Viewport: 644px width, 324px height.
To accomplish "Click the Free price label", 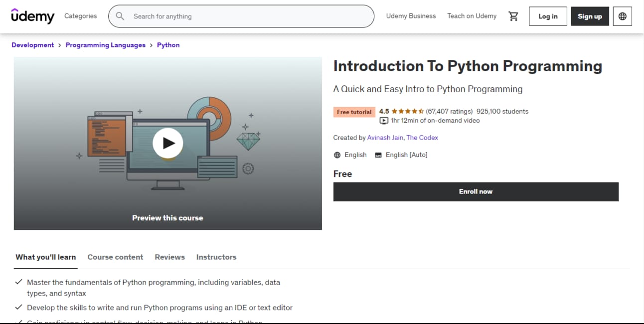I will (342, 174).
